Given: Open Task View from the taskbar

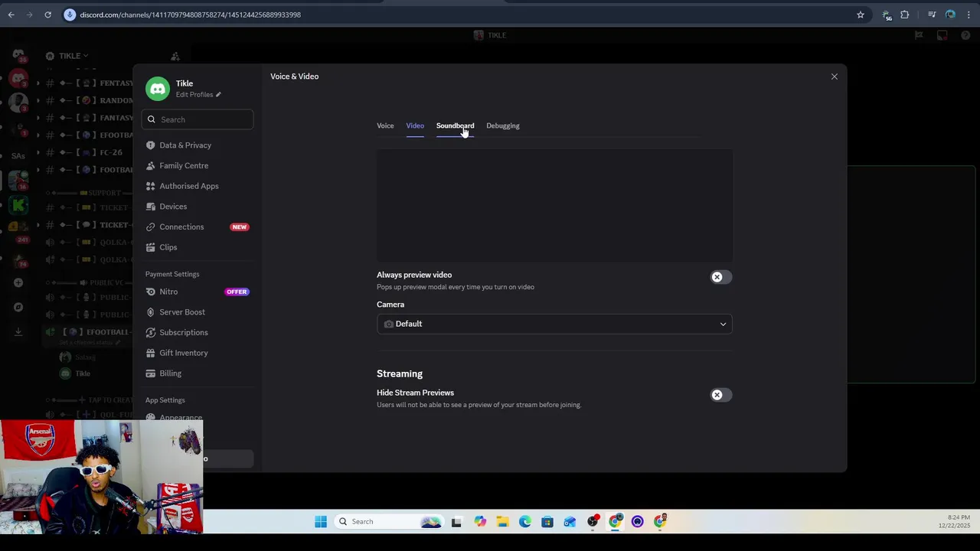Looking at the screenshot, I should (456, 522).
